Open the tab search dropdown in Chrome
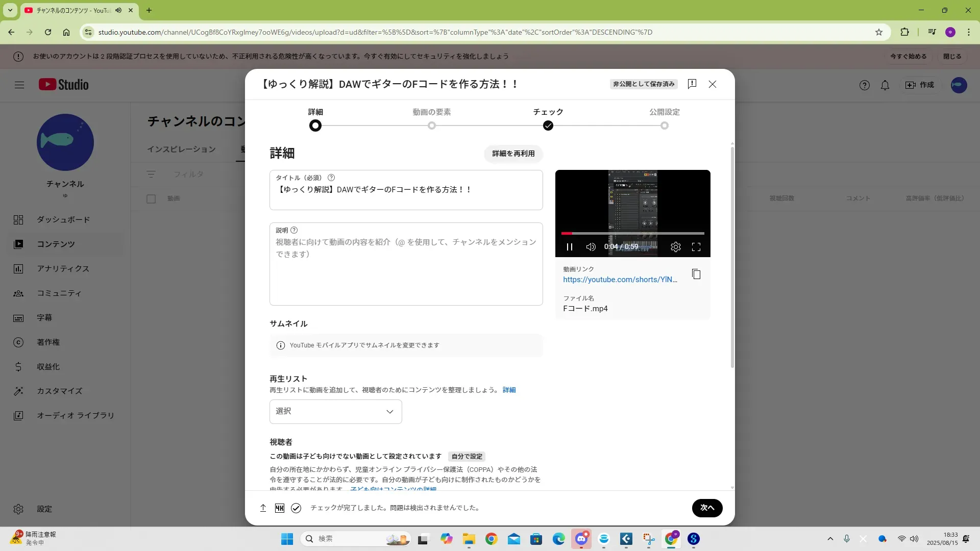980x551 pixels. (10, 10)
